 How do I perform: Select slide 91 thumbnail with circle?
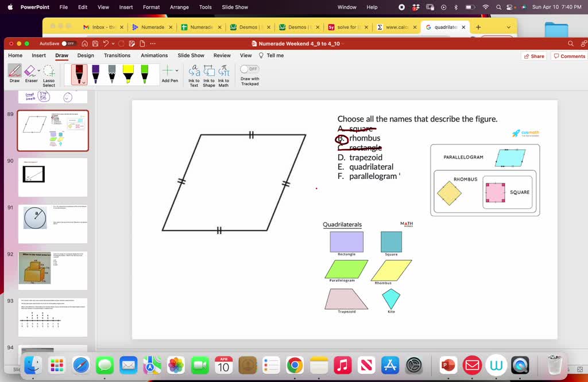pyautogui.click(x=53, y=224)
